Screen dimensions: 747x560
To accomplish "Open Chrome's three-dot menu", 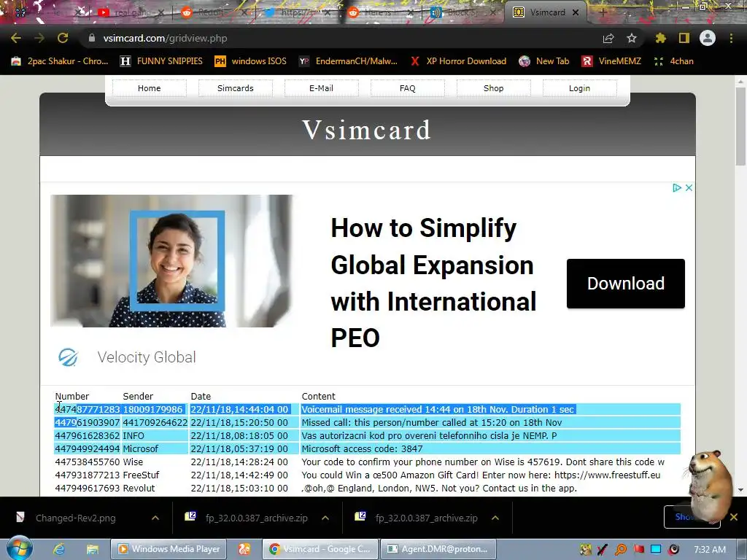I will (731, 38).
